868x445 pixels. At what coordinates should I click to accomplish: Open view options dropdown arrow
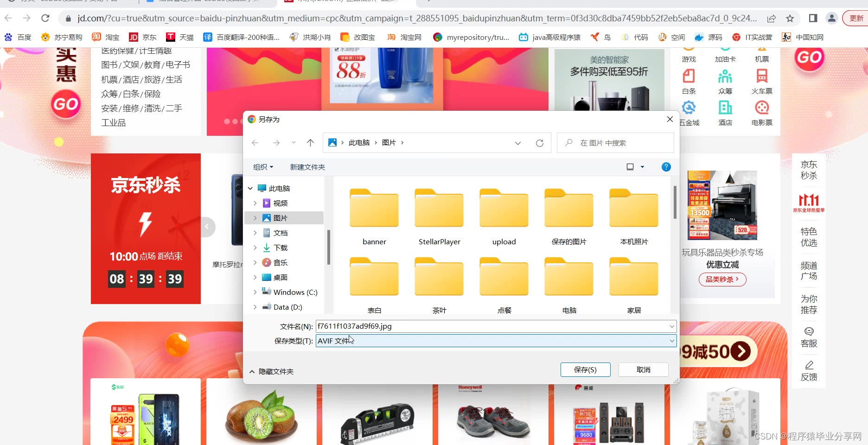pyautogui.click(x=643, y=167)
